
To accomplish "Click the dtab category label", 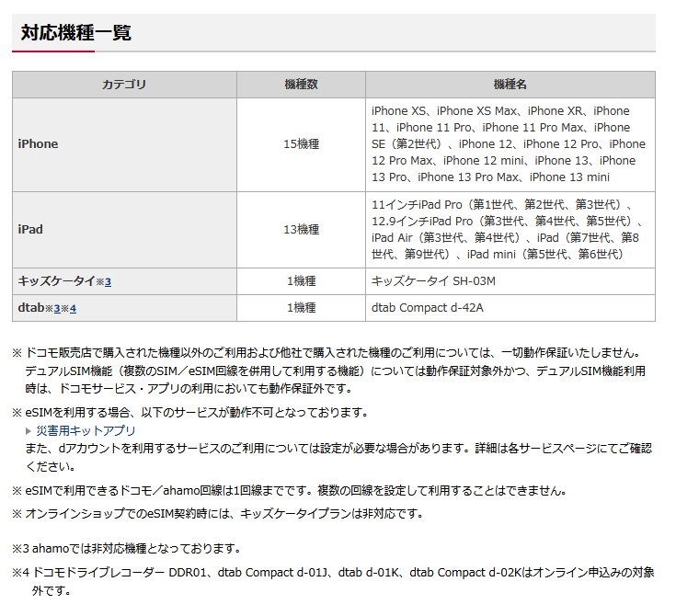I will 31,308.
